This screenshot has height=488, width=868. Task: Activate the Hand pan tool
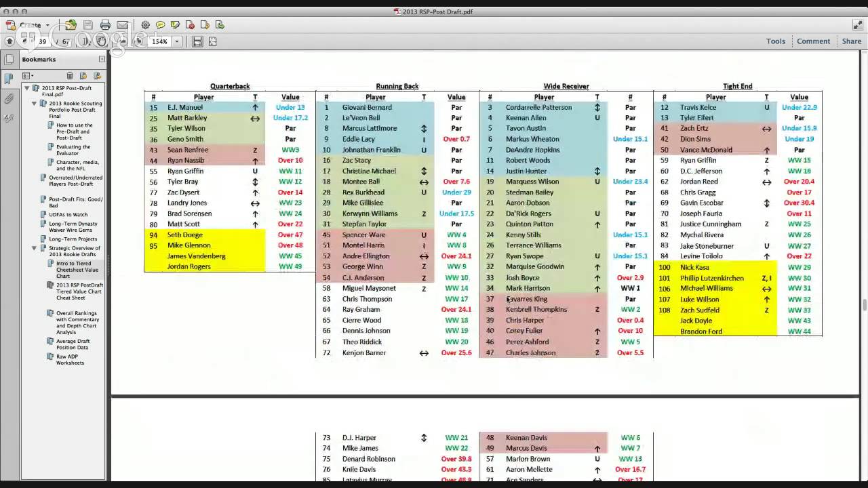(101, 41)
